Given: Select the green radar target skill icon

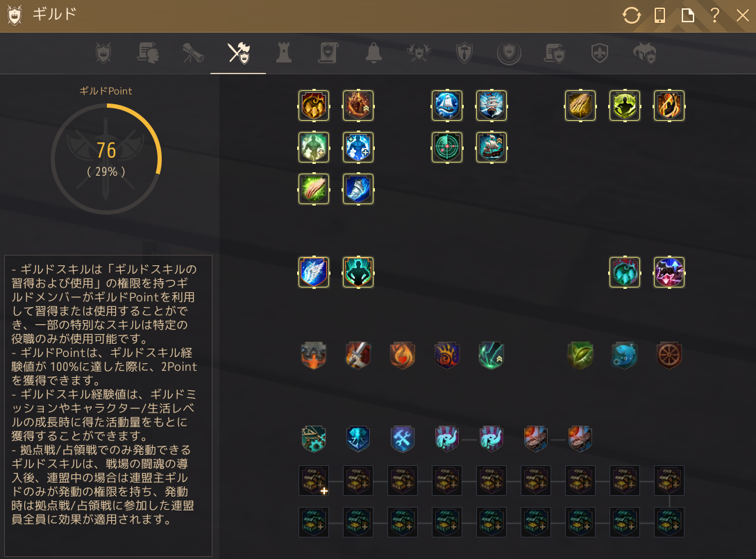Looking at the screenshot, I should click(447, 147).
